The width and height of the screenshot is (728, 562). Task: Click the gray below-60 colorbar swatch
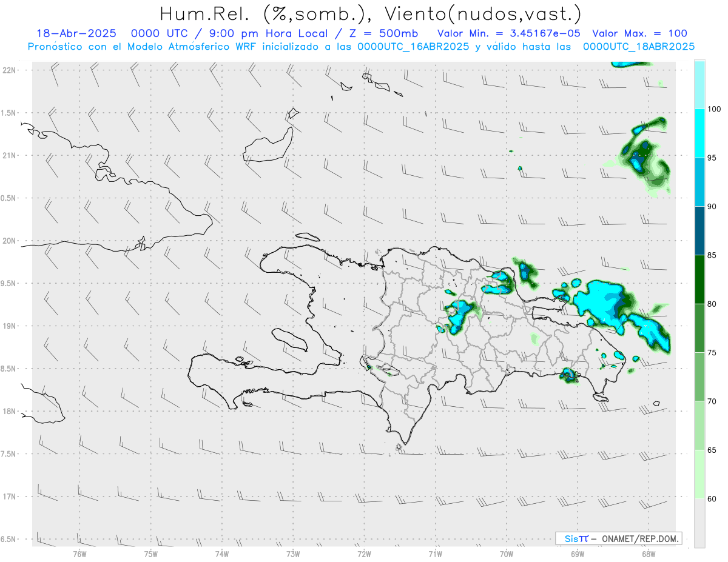(699, 523)
